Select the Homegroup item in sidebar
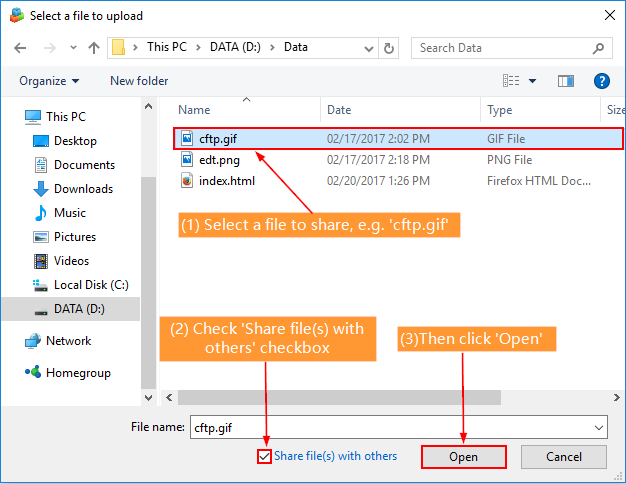The height and width of the screenshot is (484, 626). point(78,373)
